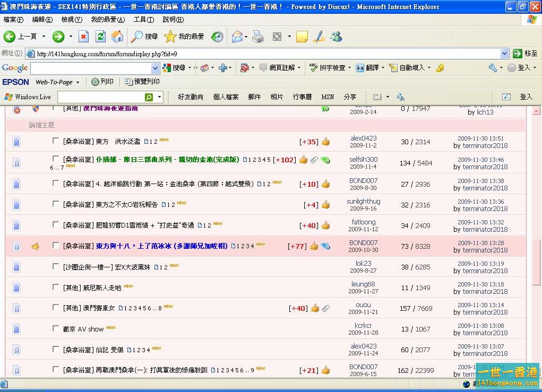Expand the EPSON Web-To-Page dropdown
The image size is (542, 392).
(78, 82)
